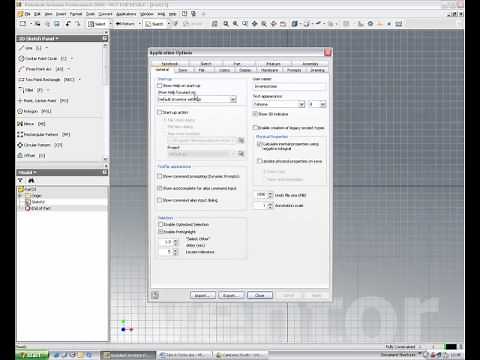Click the Pan view toolbar icon
This screenshot has width=480, height=360.
tap(255, 24)
